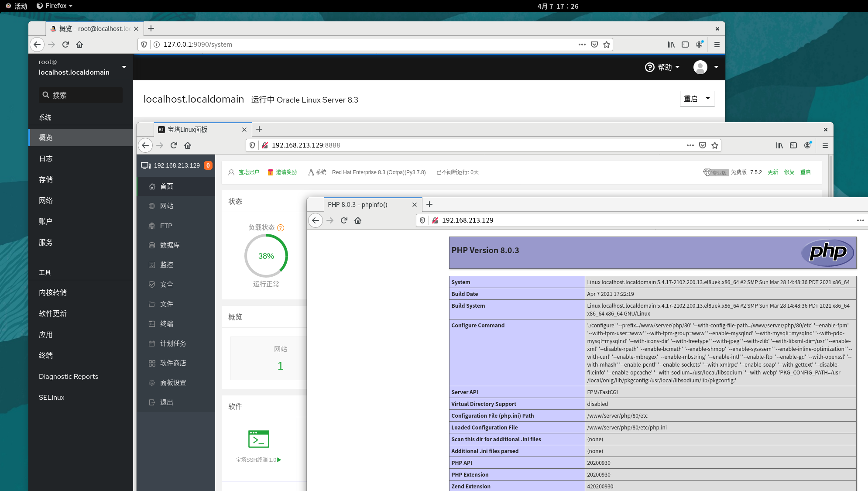Open the 帮助 help dropdown menu

[x=662, y=67]
